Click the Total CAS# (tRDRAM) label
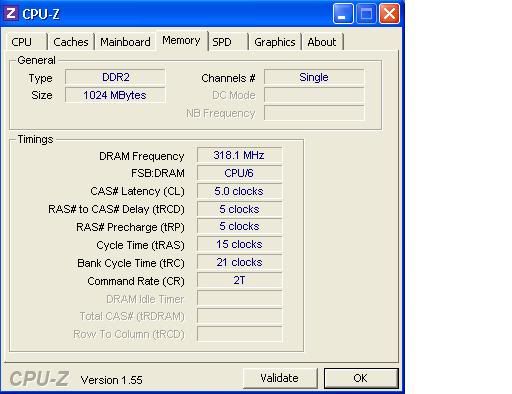512x394 pixels. (x=132, y=316)
